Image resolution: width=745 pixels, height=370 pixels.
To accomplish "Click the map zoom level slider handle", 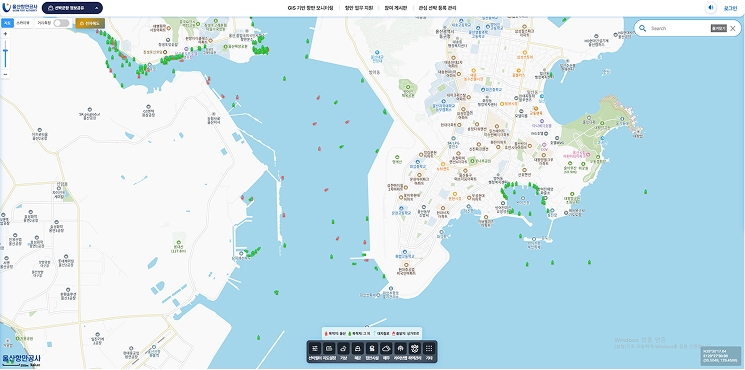I will 5,51.
